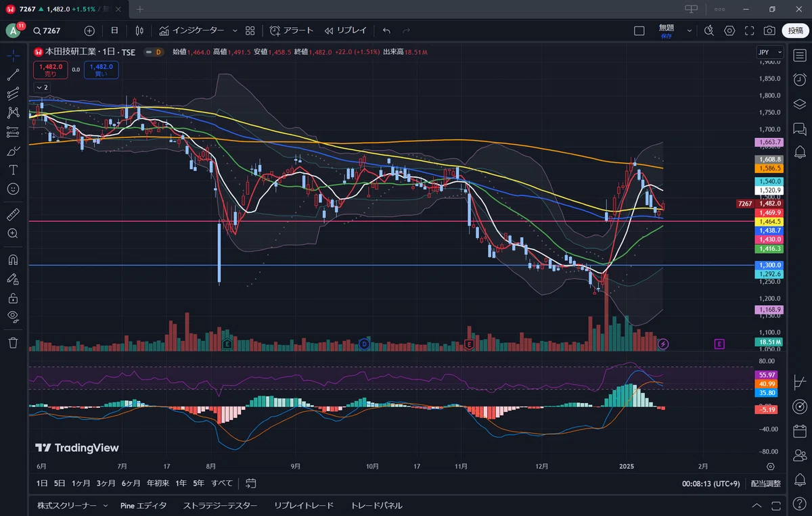Open the radar target icon in sidebar
The width and height of the screenshot is (812, 516).
799,406
